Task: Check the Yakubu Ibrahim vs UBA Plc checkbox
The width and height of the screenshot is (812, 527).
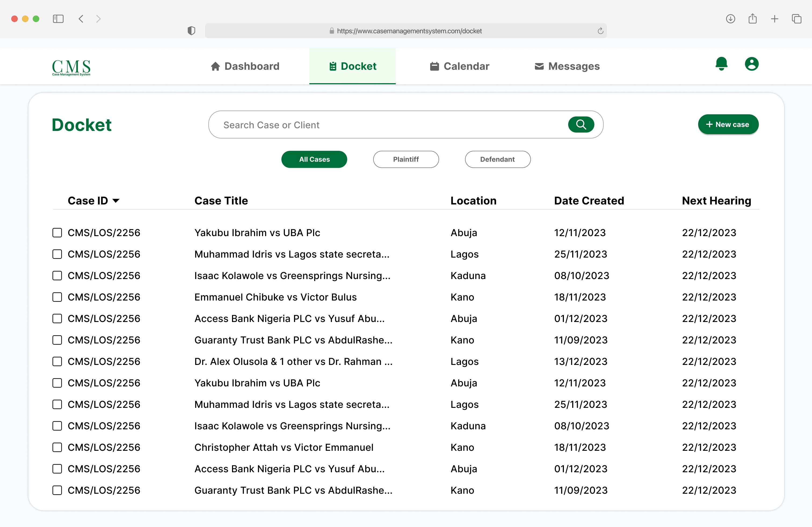Action: pos(57,233)
